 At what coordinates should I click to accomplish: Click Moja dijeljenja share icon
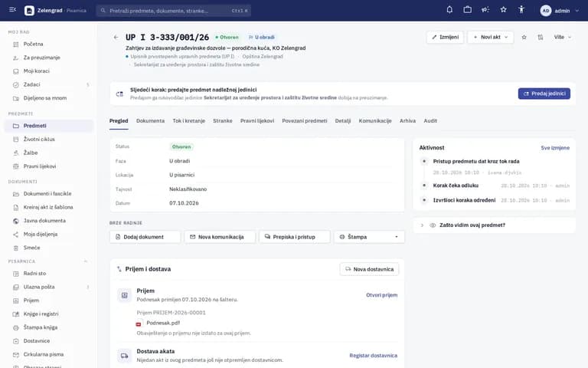16,235
